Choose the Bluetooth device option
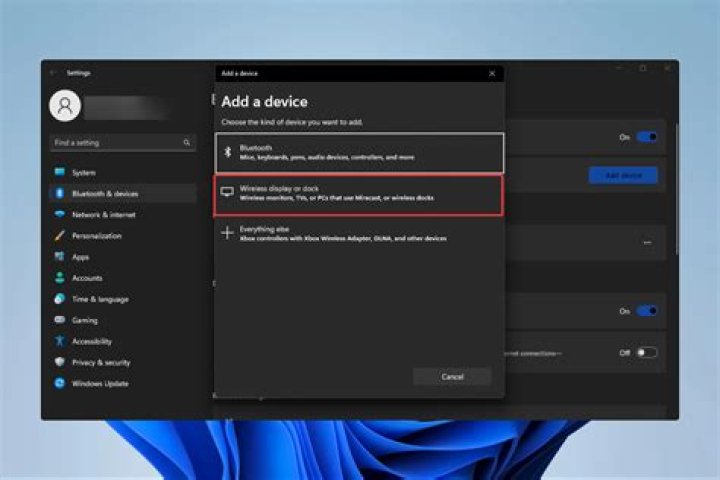This screenshot has height=480, width=720. tap(361, 152)
